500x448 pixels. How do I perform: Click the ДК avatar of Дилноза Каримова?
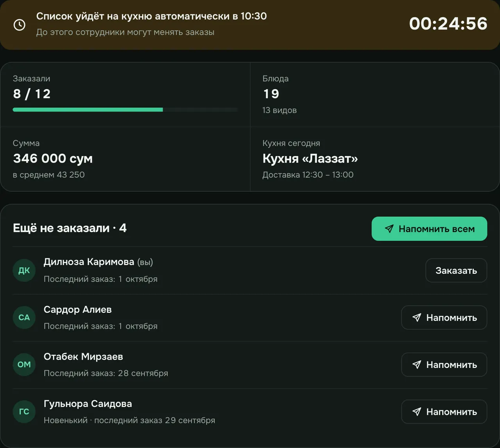pyautogui.click(x=24, y=270)
